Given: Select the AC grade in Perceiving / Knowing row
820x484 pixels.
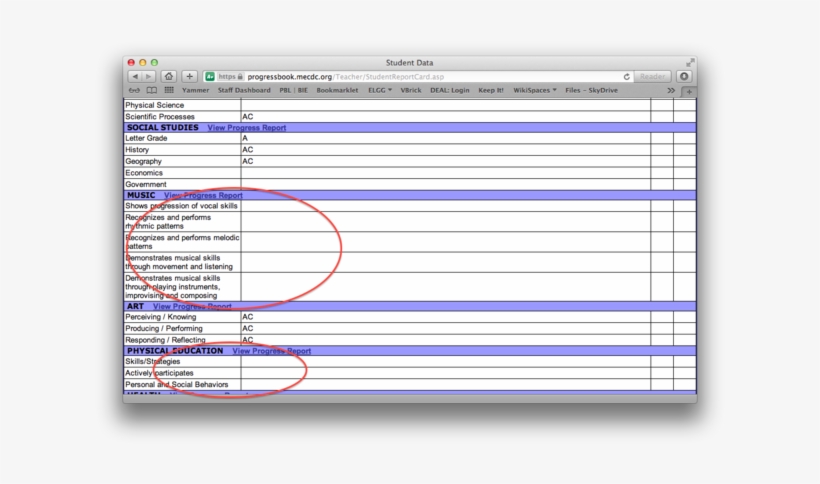Looking at the screenshot, I should tap(247, 317).
